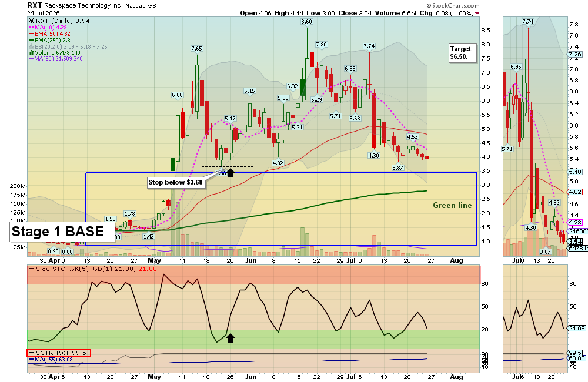This screenshot has width=588, height=382.
Task: Click the candlestick icon before RXT (Daily) legend
Action: 32,21
